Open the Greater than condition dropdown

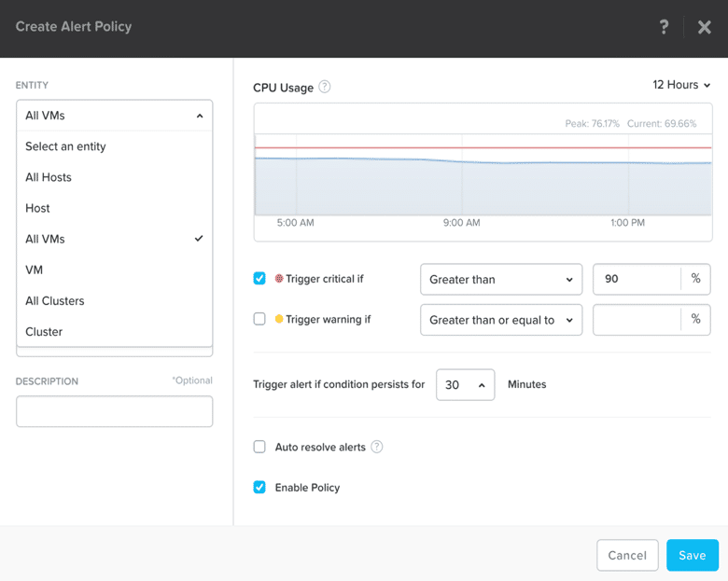[501, 279]
